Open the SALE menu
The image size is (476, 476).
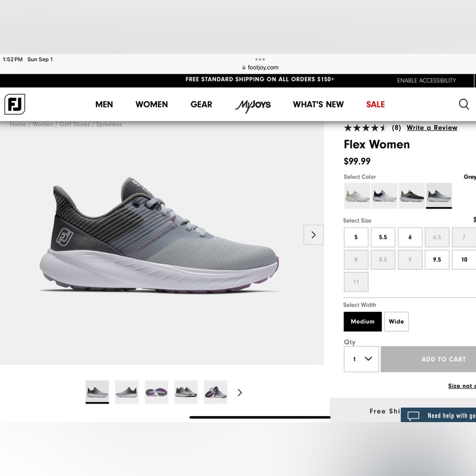click(x=375, y=104)
